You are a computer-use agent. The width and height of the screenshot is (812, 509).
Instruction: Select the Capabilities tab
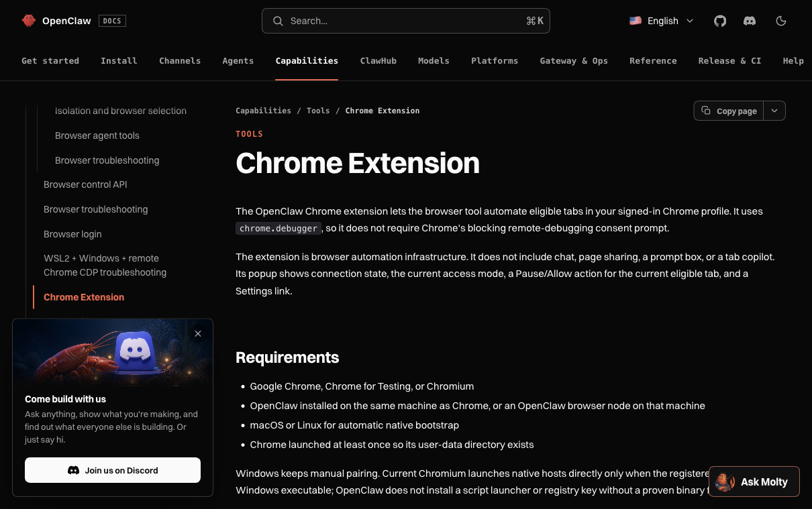tap(307, 60)
